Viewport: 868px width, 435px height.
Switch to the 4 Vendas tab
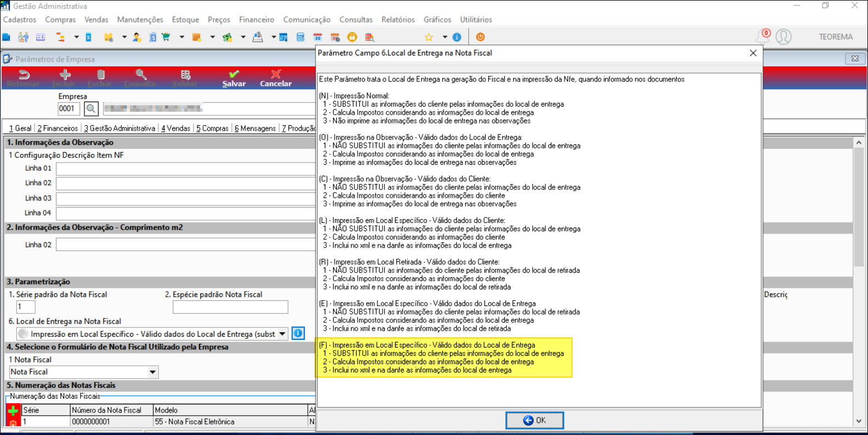[176, 128]
